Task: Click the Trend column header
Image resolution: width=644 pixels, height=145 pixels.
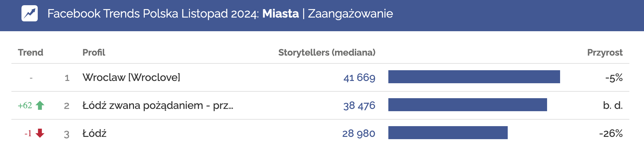Action: [x=31, y=52]
